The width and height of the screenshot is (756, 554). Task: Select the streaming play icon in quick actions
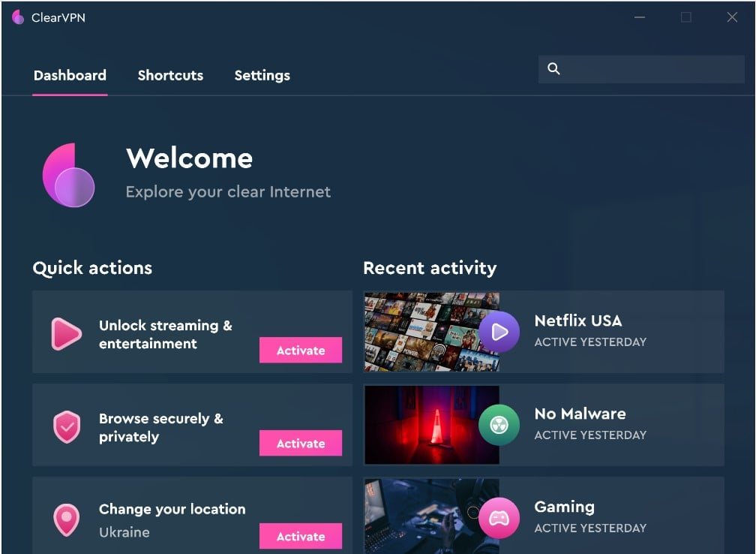[x=66, y=333]
